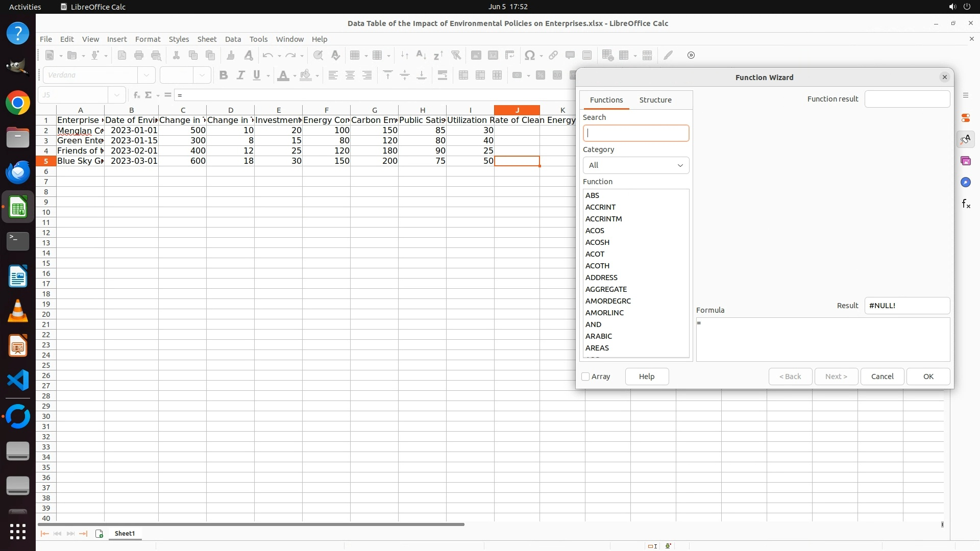Open the Data menu

coord(233,39)
